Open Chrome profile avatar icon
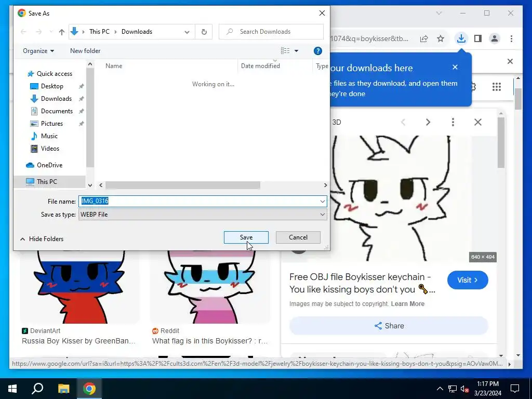 point(495,38)
